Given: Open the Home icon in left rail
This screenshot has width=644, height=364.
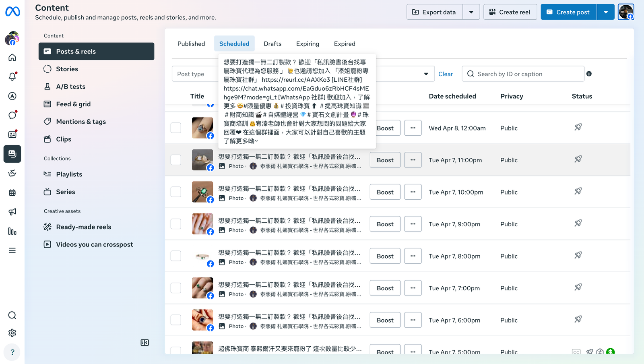Looking at the screenshot, I should [x=12, y=58].
